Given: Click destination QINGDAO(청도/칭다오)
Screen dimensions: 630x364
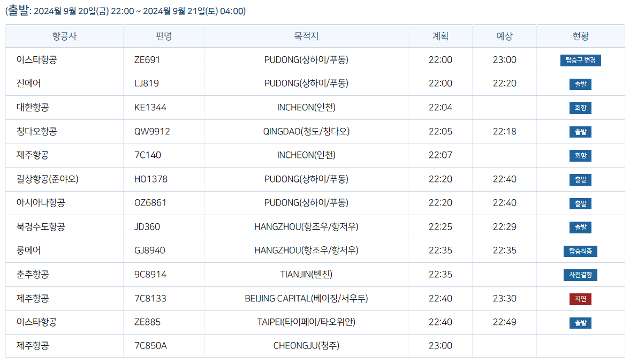Looking at the screenshot, I should pyautogui.click(x=306, y=131).
